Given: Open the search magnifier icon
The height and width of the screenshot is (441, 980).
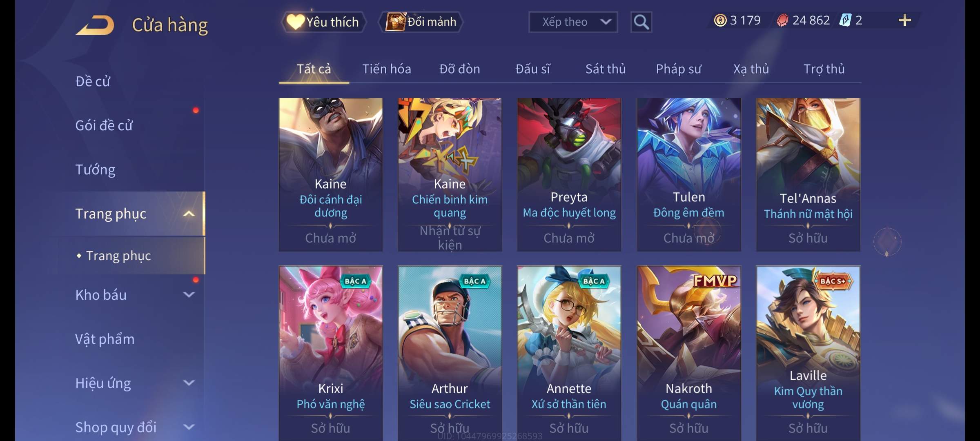Looking at the screenshot, I should click(x=641, y=22).
